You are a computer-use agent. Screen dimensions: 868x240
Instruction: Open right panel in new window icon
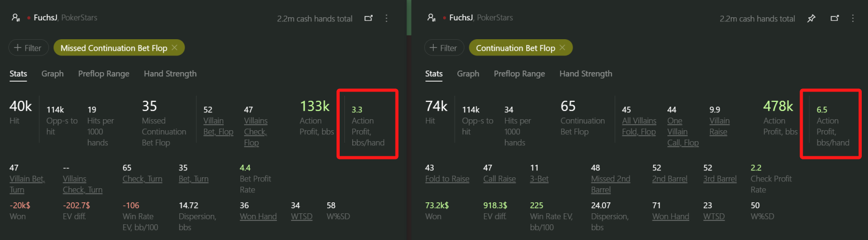[835, 18]
